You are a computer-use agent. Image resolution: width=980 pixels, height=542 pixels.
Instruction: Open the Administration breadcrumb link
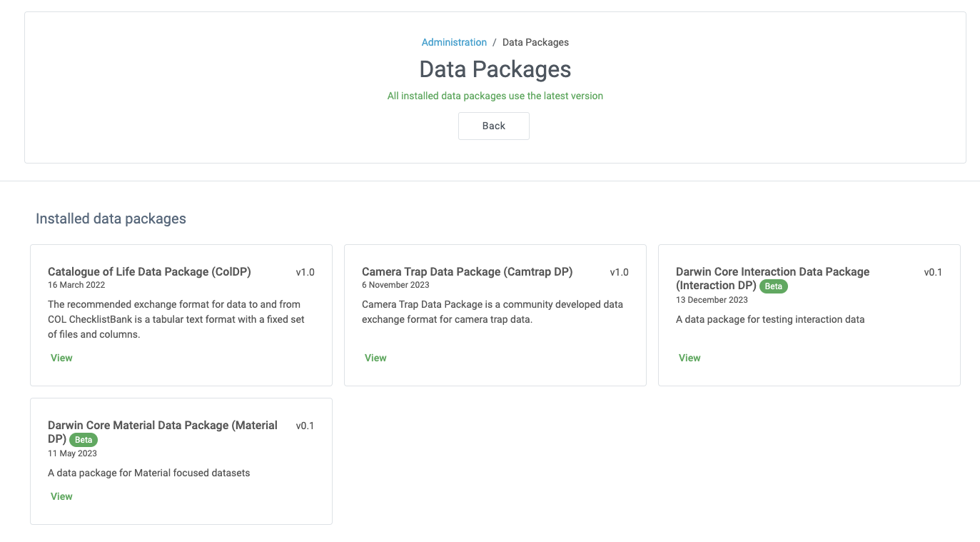[x=454, y=42]
